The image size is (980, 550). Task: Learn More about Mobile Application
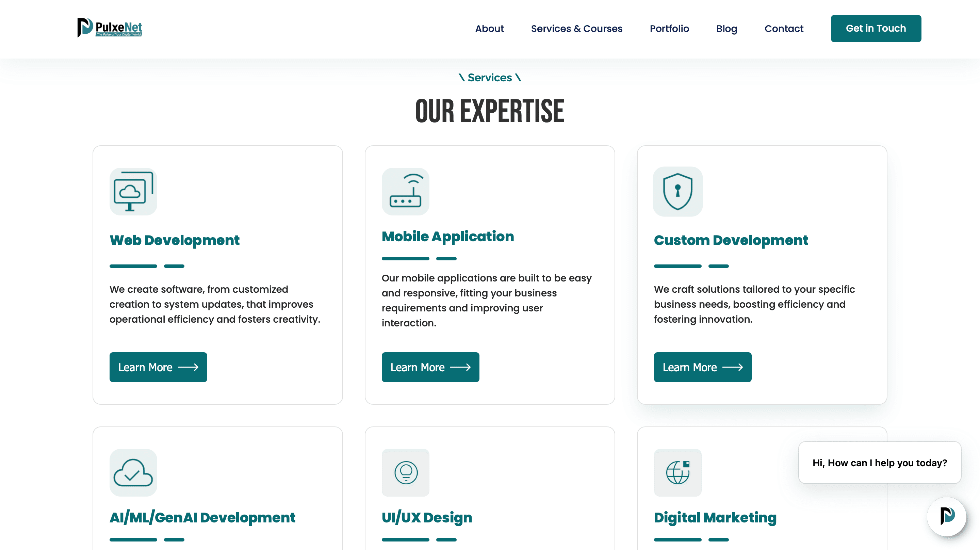430,367
